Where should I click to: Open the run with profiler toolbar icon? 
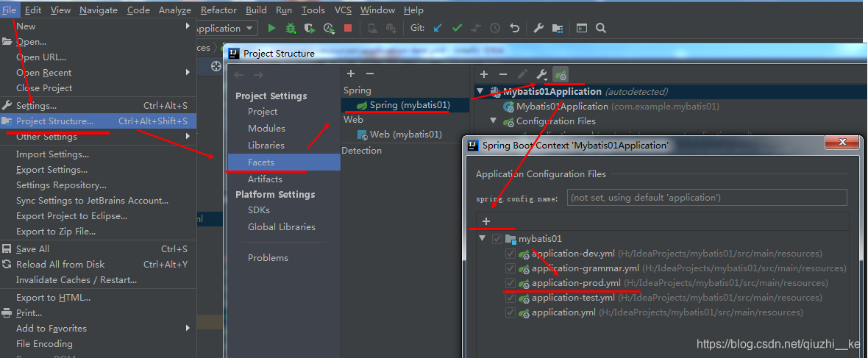(x=330, y=28)
